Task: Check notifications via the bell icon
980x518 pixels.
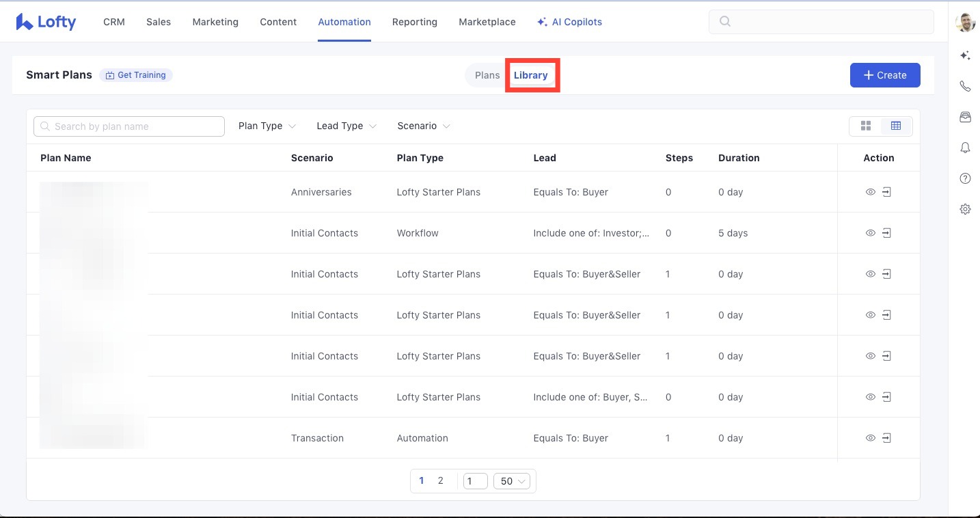Action: (x=965, y=148)
